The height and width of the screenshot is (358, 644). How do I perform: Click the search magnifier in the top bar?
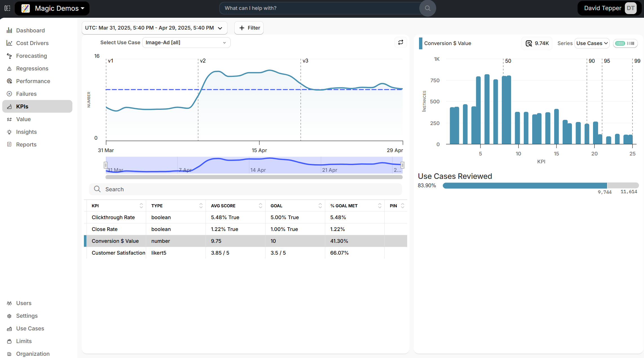[427, 8]
